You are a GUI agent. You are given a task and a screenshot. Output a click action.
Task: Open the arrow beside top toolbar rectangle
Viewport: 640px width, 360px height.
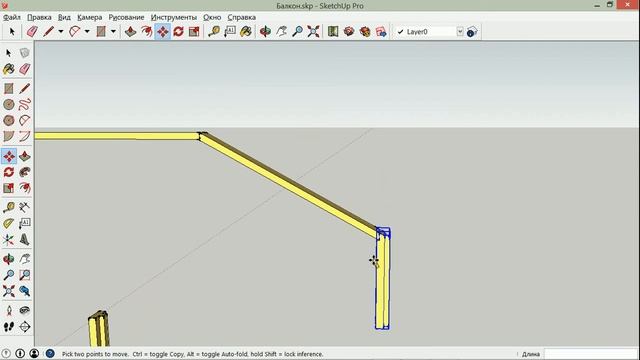click(113, 31)
